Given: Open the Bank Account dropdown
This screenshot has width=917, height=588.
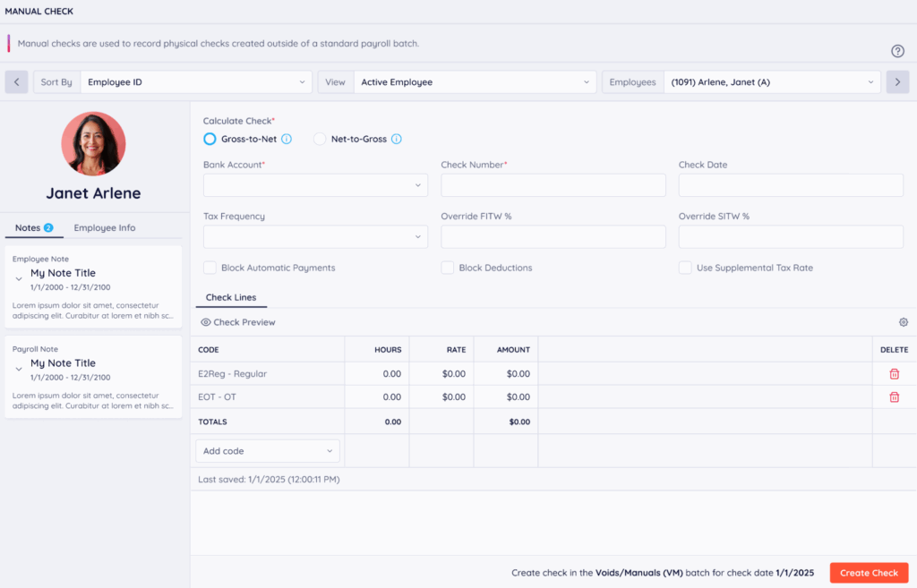Looking at the screenshot, I should [315, 185].
